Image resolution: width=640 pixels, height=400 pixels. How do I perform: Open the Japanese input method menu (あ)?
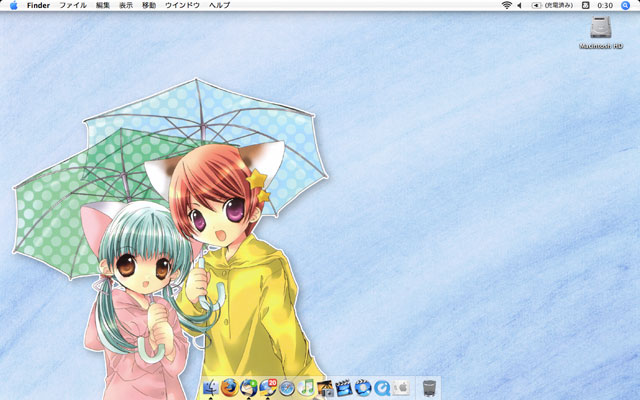click(x=586, y=5)
